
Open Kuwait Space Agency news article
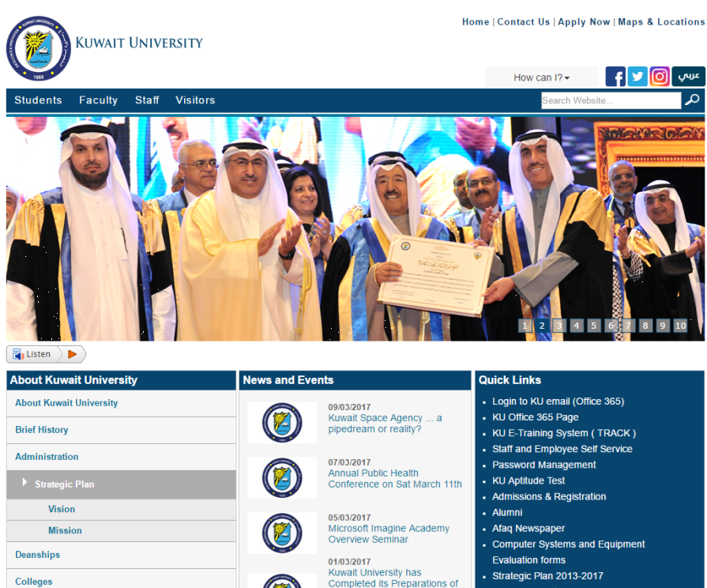click(385, 424)
